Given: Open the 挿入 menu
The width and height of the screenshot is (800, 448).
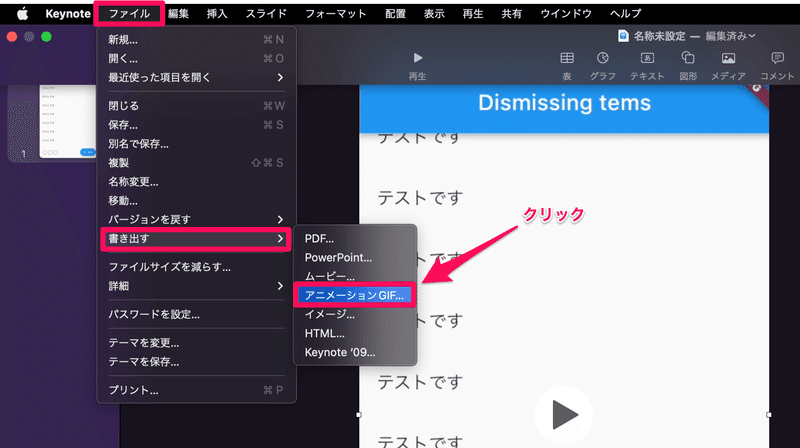Looking at the screenshot, I should click(x=217, y=14).
